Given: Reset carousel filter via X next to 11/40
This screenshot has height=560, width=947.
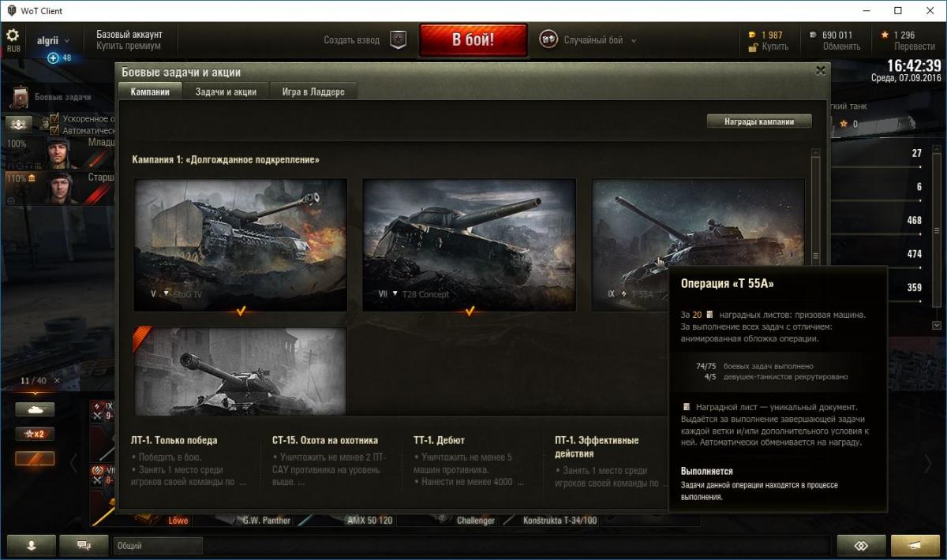Looking at the screenshot, I should (57, 381).
